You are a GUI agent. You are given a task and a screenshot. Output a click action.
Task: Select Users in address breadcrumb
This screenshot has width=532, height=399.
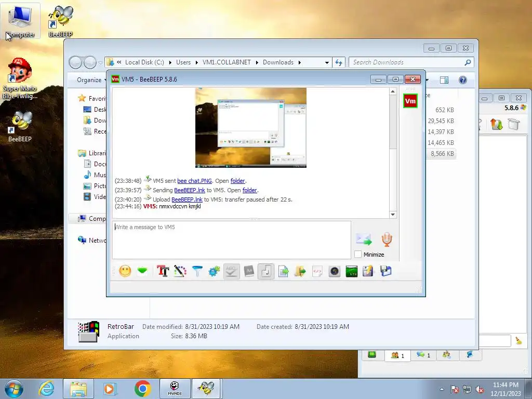183,62
